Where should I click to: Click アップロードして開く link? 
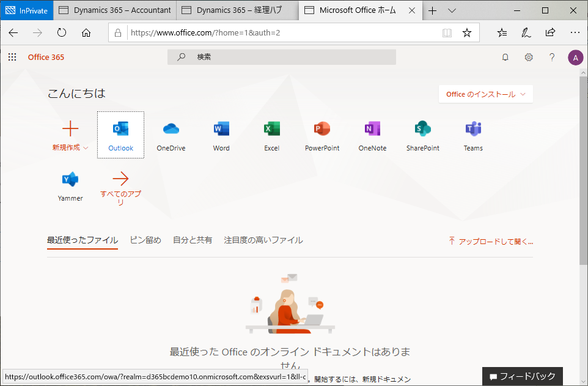click(x=491, y=241)
